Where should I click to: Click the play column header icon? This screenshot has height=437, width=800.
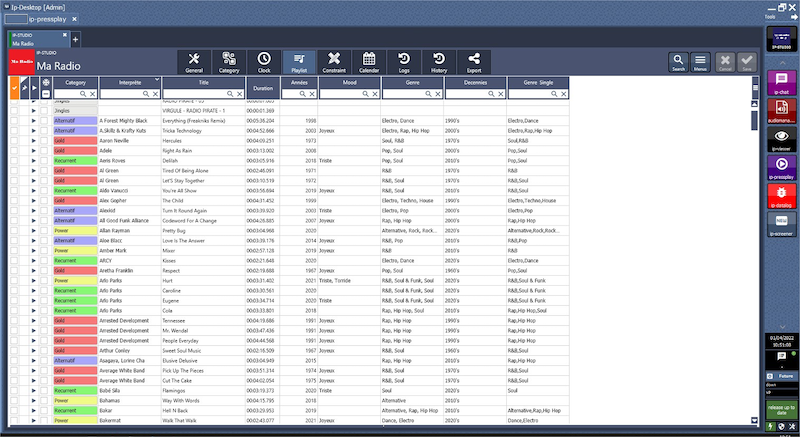click(34, 88)
